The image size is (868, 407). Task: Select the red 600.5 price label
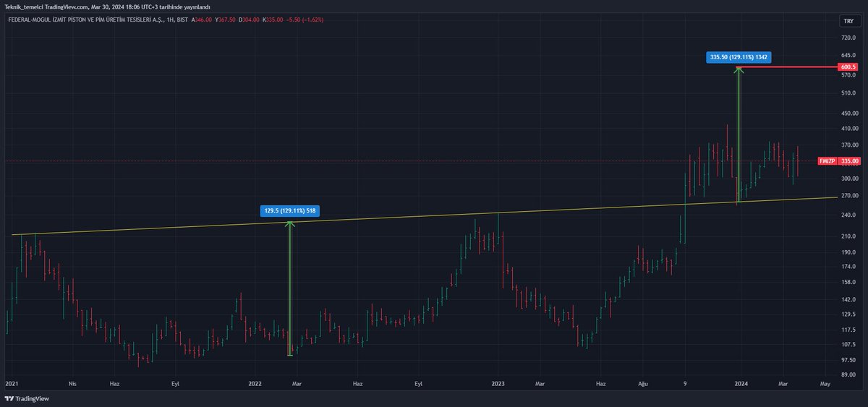point(848,67)
